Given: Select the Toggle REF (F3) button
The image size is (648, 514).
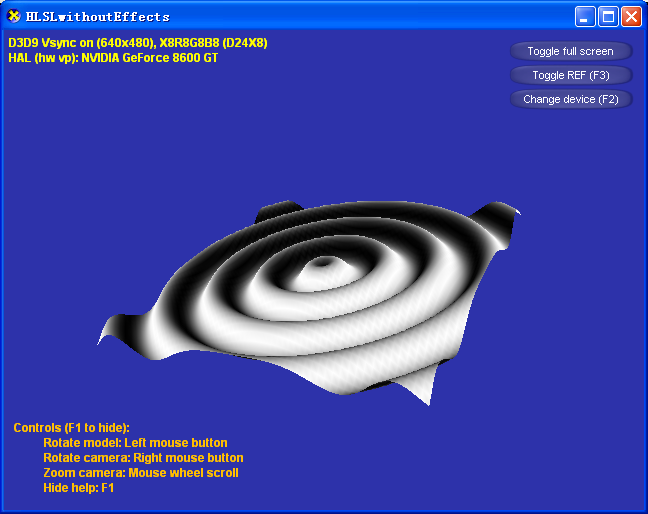Looking at the screenshot, I should point(571,75).
